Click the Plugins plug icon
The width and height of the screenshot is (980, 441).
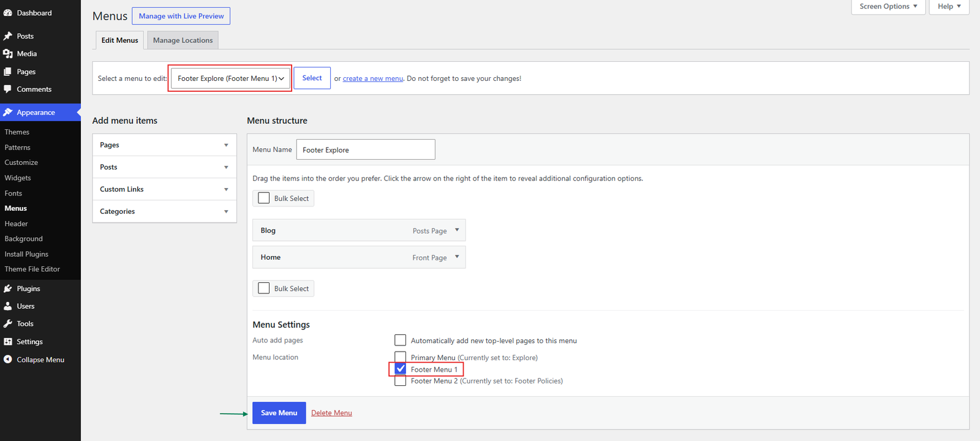[x=8, y=288]
